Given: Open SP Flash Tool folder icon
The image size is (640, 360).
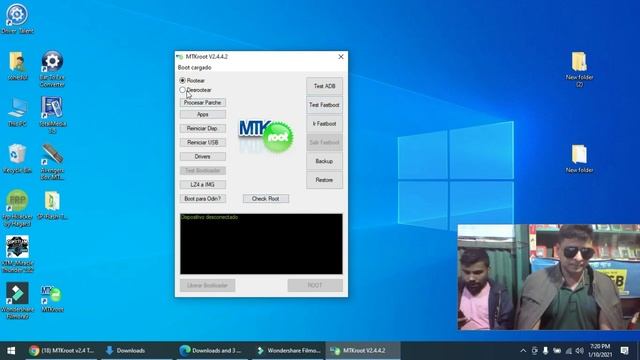Looking at the screenshot, I should click(x=52, y=205).
